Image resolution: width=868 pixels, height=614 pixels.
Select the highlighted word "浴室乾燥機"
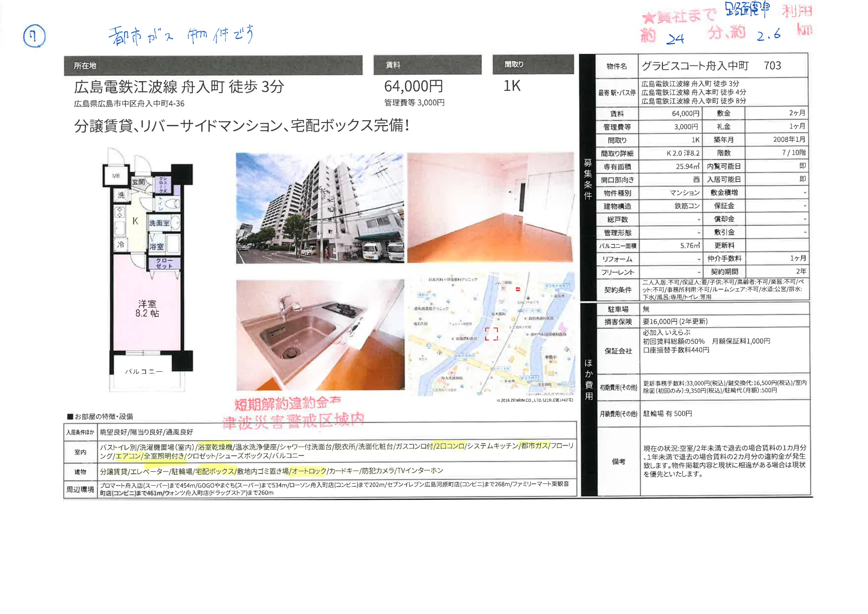[x=215, y=447]
